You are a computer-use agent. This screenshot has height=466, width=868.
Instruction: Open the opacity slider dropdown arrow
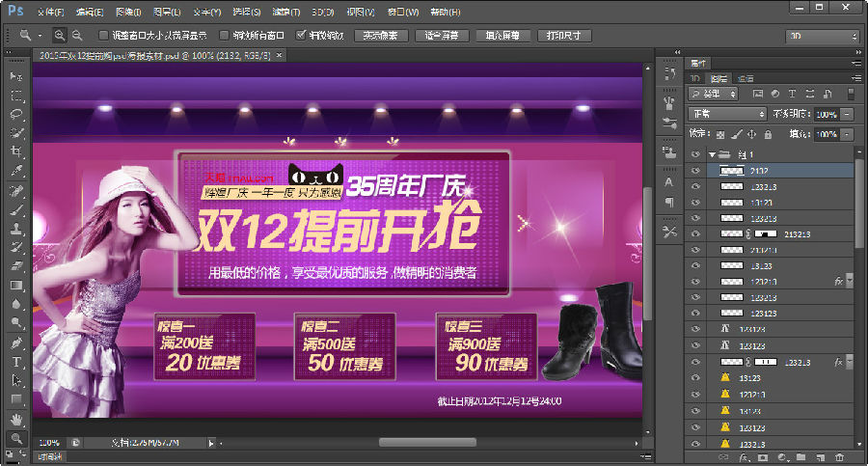(x=847, y=114)
